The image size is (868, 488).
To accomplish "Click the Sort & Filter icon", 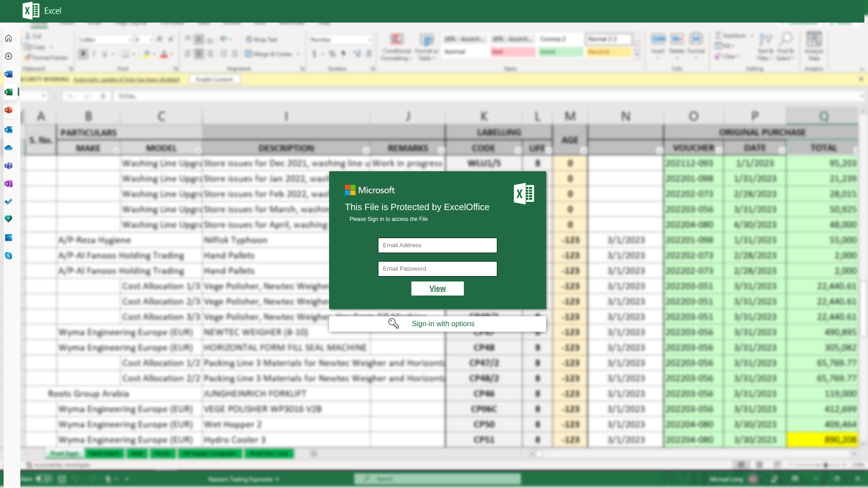I will coord(765,39).
